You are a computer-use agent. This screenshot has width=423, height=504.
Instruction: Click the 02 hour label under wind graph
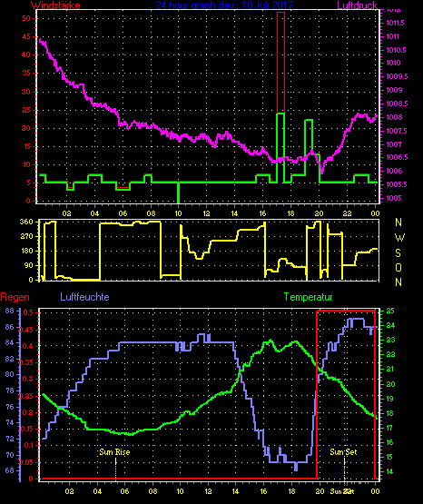(x=67, y=213)
